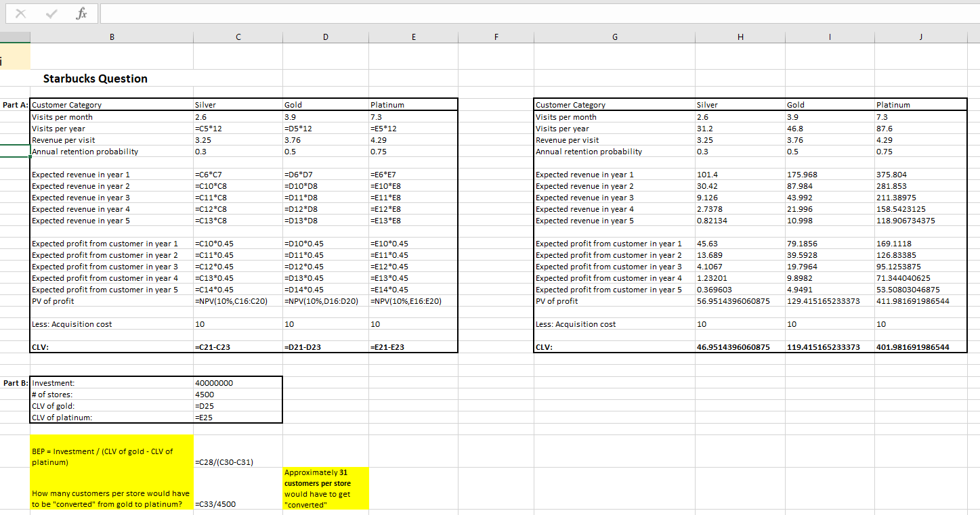Select CLV value 46.9514396060875
980x515 pixels.
[x=740, y=347]
